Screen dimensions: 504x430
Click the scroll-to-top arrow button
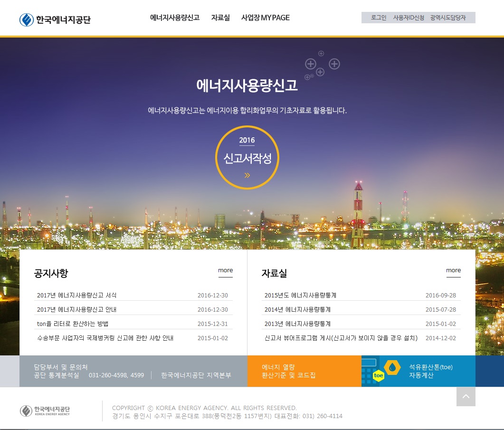tap(466, 396)
